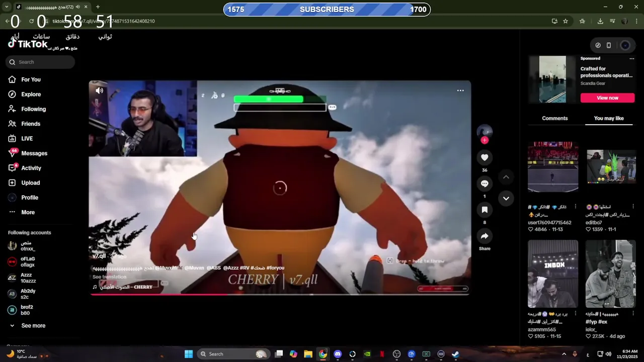
Task: Go to your Profile page
Action: 30,198
